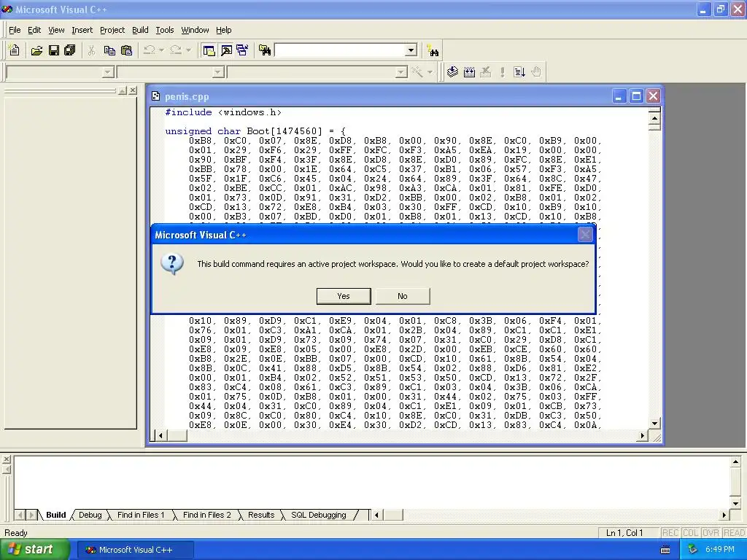Open the File menu
The height and width of the screenshot is (560, 747).
click(x=15, y=30)
